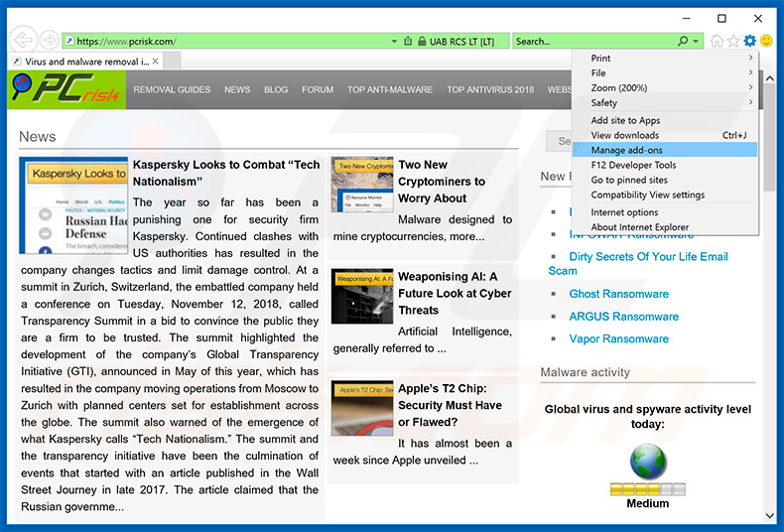Expand the Safety submenu
The height and width of the screenshot is (532, 784).
pos(665,103)
